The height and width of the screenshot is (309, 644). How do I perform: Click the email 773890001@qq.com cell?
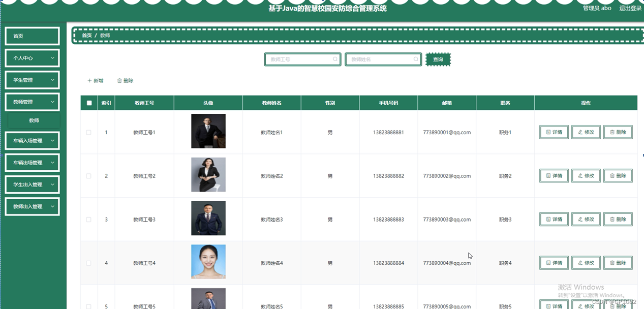(x=447, y=133)
